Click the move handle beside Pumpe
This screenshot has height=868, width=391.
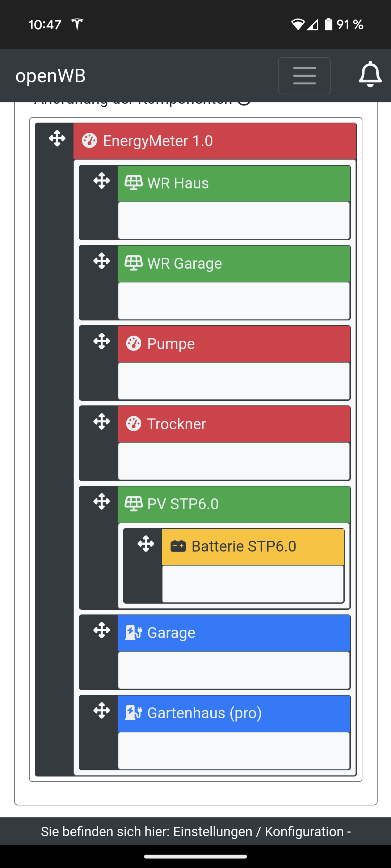[102, 341]
